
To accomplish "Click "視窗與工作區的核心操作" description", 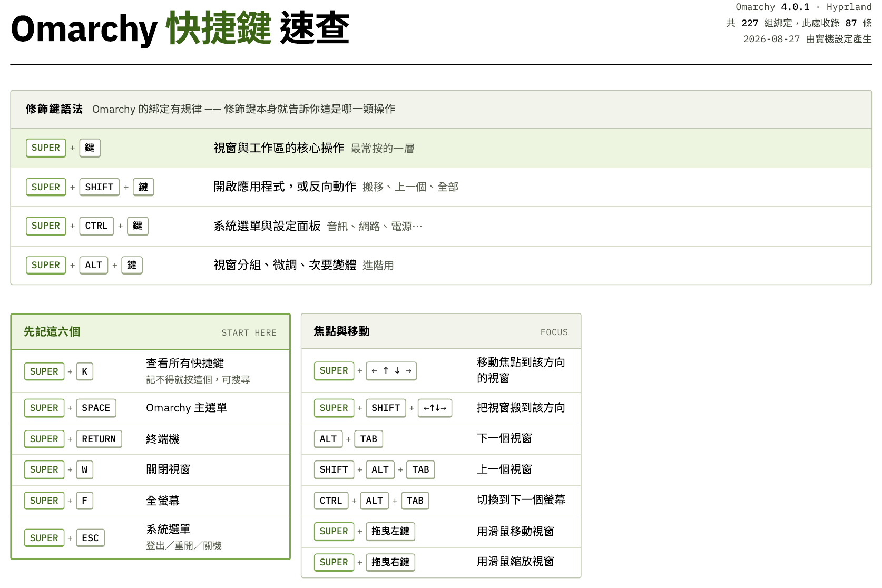I will tap(279, 148).
